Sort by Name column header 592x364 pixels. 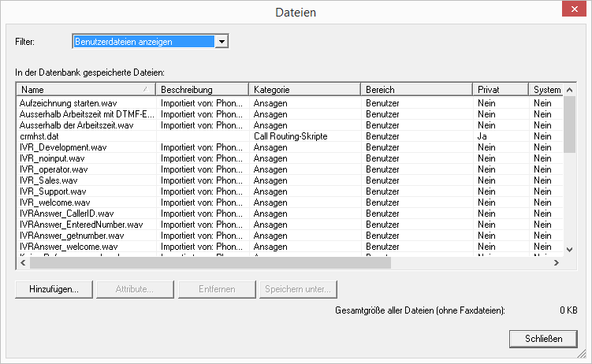click(85, 90)
